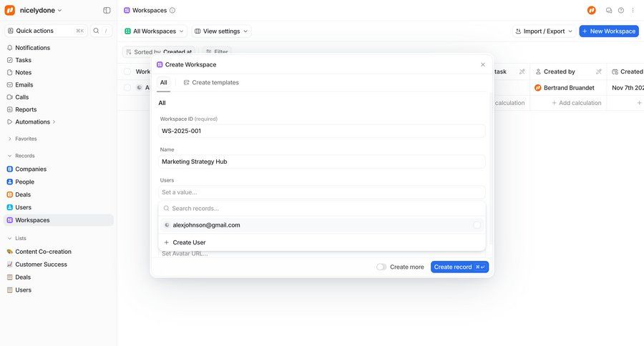Open Notes in sidebar
Viewport: 644px width, 346px height.
(23, 72)
